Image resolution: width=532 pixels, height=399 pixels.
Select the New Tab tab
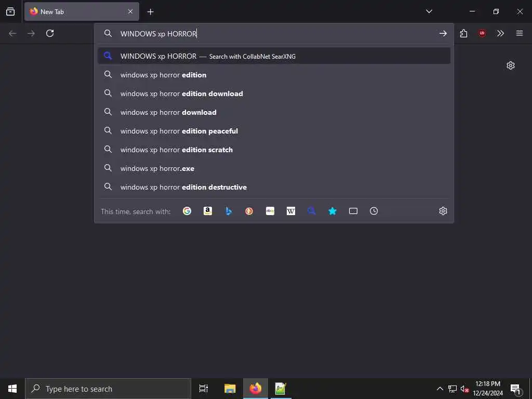(x=82, y=11)
